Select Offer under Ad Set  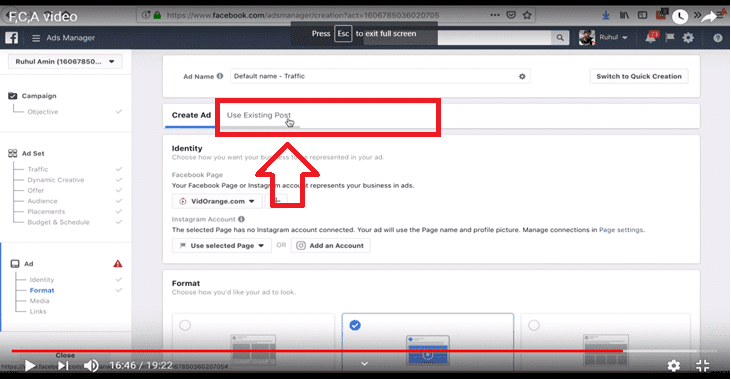coord(36,191)
